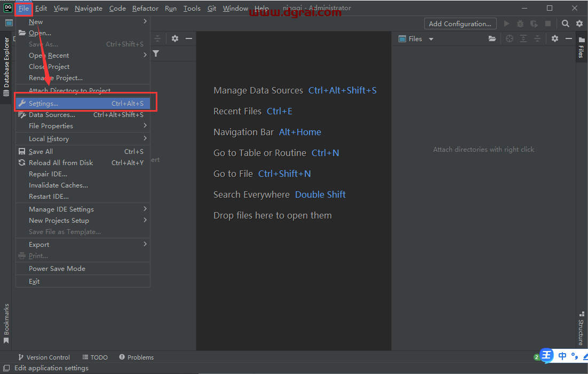Click open folder icon in Files panel
588x374 pixels.
(x=492, y=38)
